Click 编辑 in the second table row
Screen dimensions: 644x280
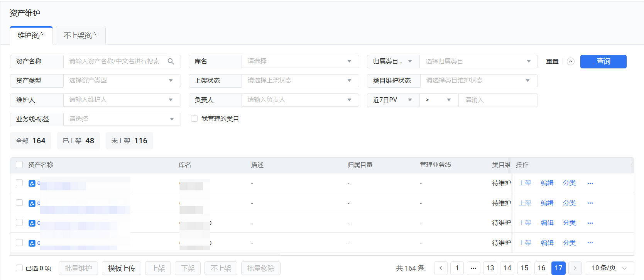(547, 203)
